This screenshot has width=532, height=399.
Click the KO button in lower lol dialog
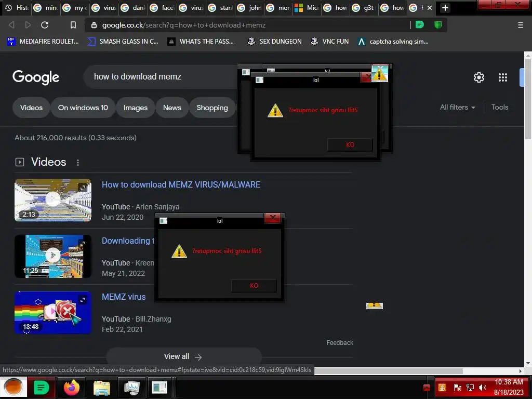click(254, 286)
